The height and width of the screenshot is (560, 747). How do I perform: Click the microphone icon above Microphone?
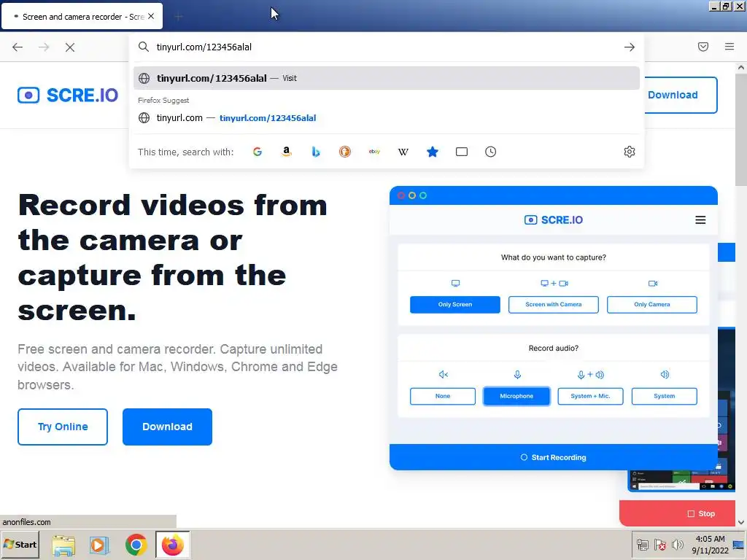tap(517, 375)
